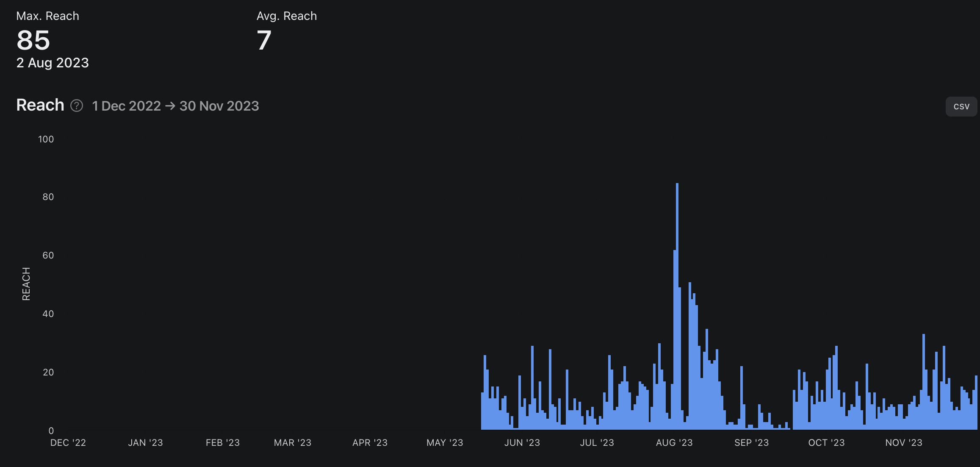Click the AUG '23 axis label
The width and height of the screenshot is (980, 467).
point(674,443)
